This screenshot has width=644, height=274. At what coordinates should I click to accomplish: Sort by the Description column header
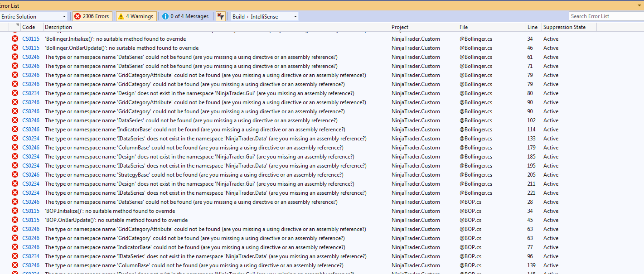[x=217, y=27]
